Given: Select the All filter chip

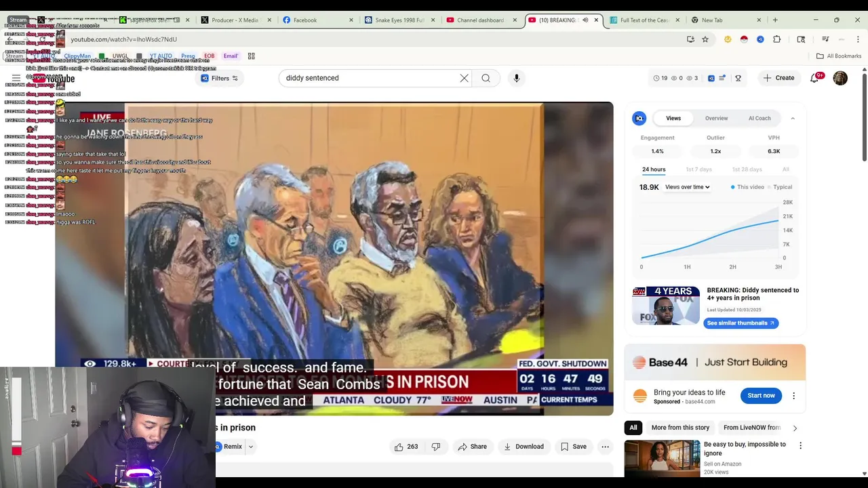Looking at the screenshot, I should [633, 428].
